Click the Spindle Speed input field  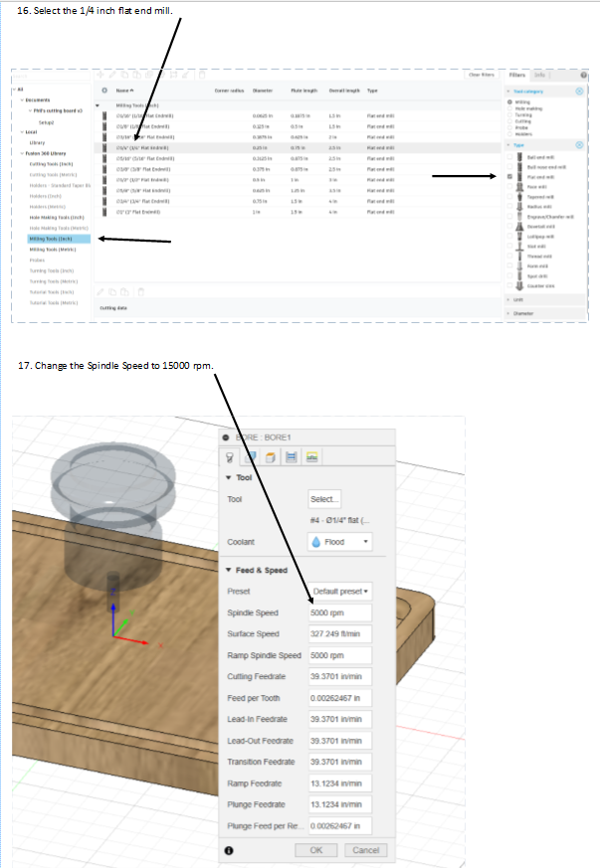(339, 612)
